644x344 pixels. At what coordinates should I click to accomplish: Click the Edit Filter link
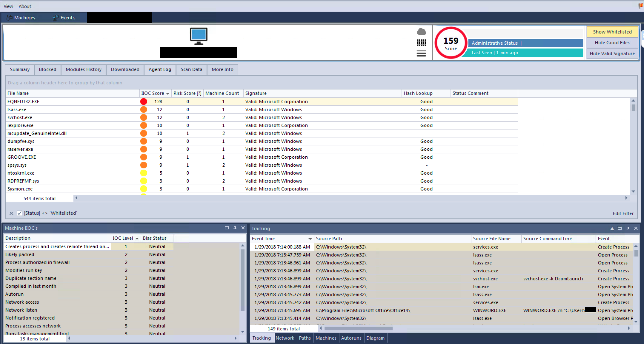point(623,213)
